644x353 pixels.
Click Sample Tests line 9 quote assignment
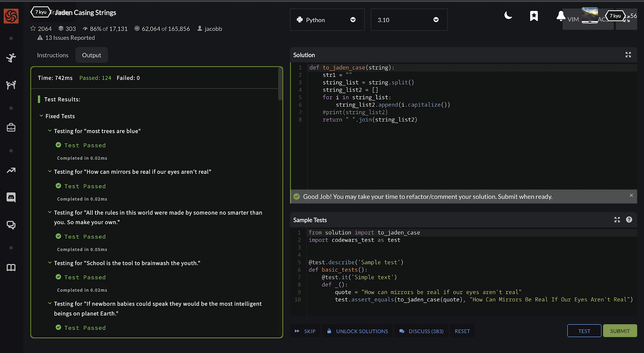pos(428,292)
